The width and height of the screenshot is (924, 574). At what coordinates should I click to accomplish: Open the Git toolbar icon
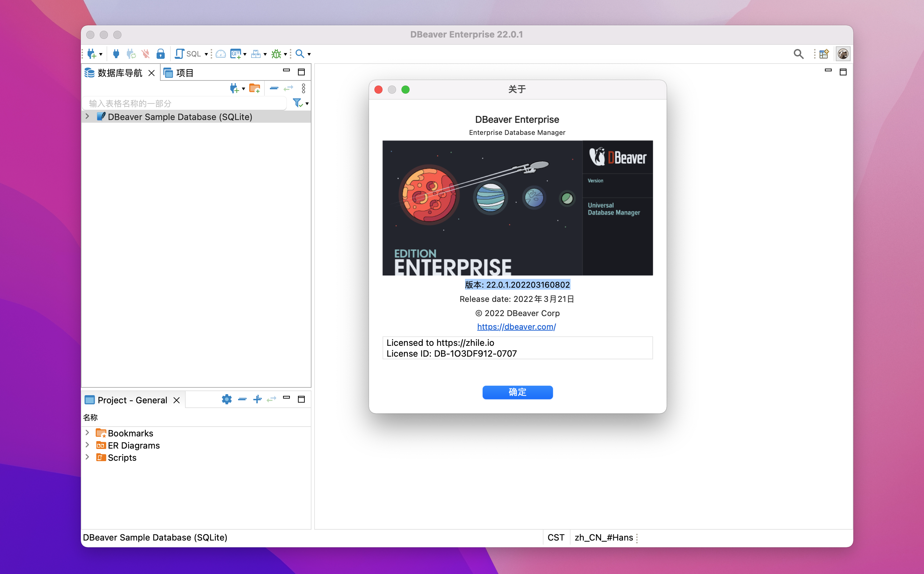235,54
